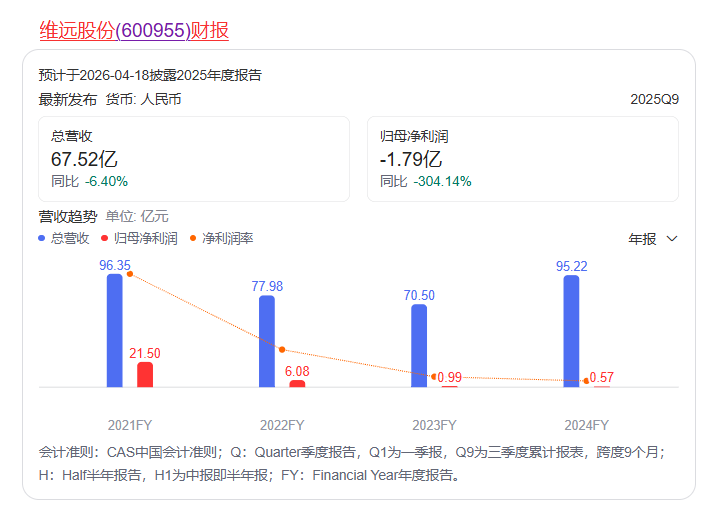This screenshot has width=713, height=509.
Task: Click the 总营收 67.52亿 summary card
Action: (x=194, y=159)
